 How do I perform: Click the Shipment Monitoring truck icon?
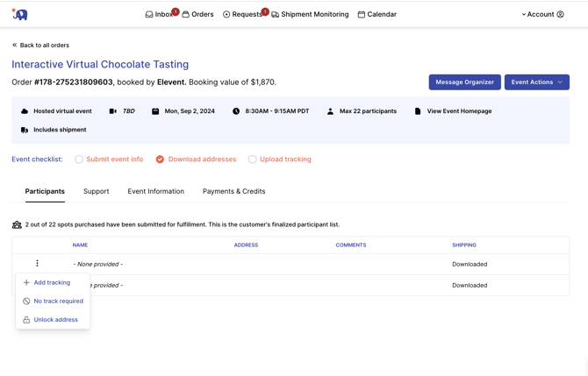pyautogui.click(x=275, y=15)
